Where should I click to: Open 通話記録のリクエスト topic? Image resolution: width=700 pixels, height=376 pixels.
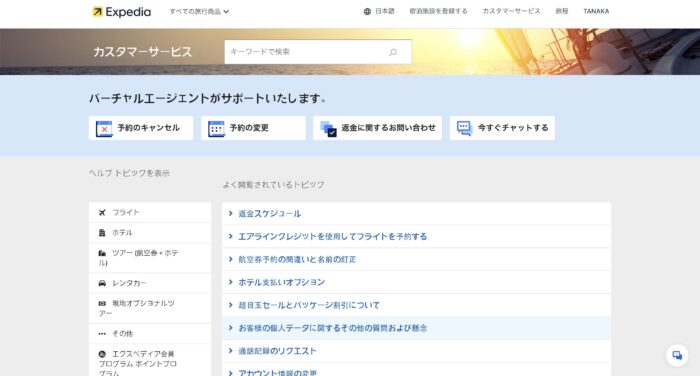point(417,351)
